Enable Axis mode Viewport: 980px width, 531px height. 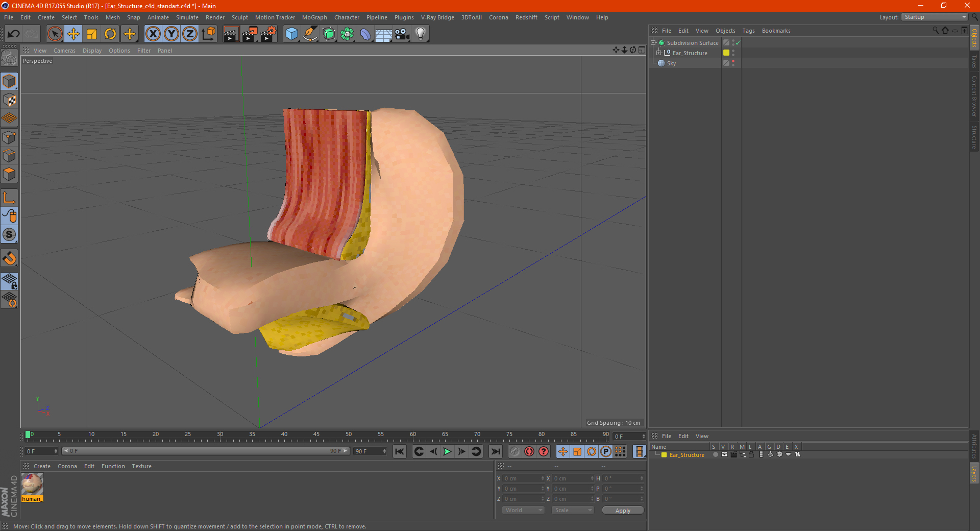pyautogui.click(x=9, y=198)
